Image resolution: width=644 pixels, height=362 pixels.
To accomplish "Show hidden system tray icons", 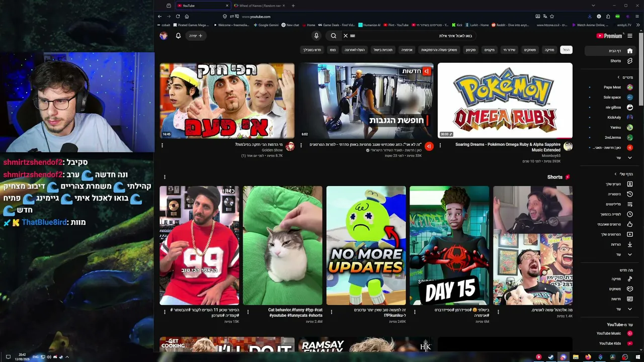I will coord(67,357).
